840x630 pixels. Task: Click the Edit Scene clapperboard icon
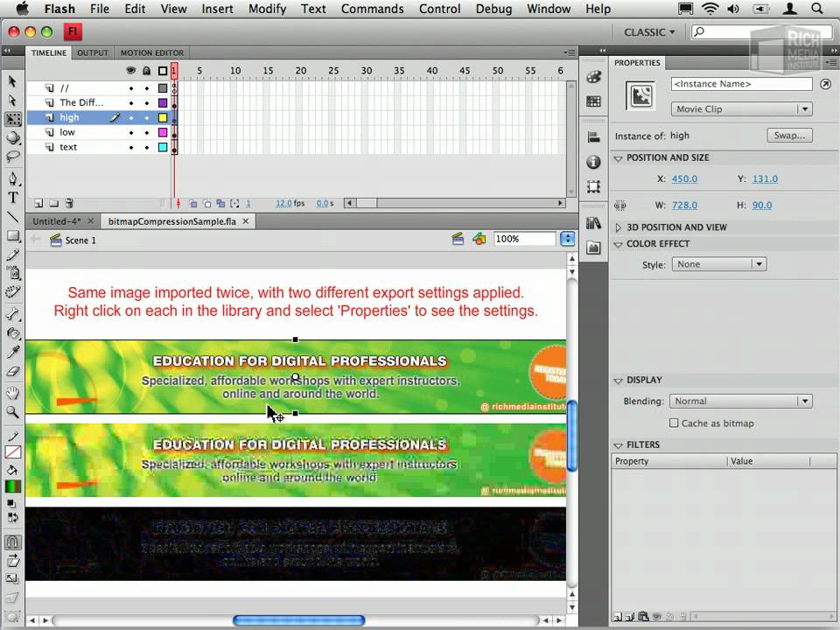[458, 239]
